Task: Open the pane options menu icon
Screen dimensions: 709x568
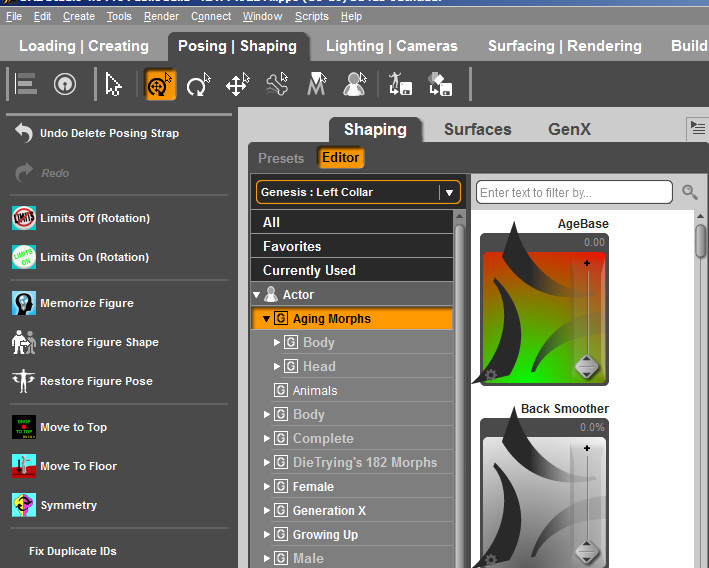Action: point(698,129)
